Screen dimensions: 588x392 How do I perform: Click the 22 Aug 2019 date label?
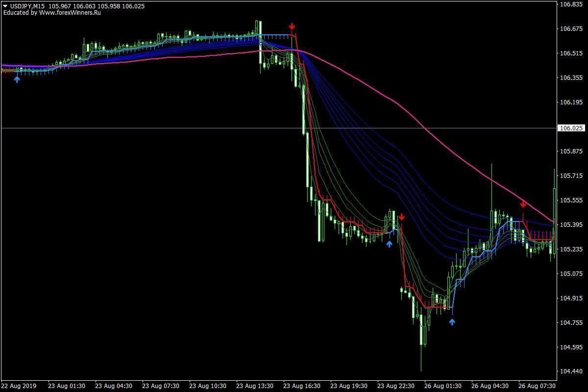(x=19, y=386)
